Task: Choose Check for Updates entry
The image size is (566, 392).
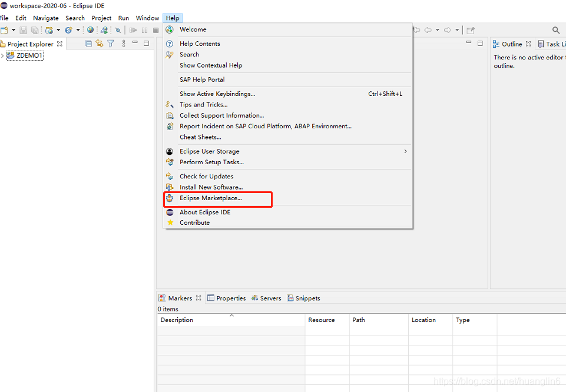Action: [x=287, y=177]
